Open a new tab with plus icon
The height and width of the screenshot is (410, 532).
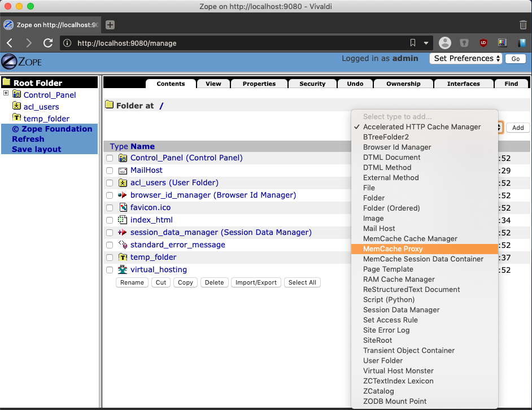tap(110, 25)
